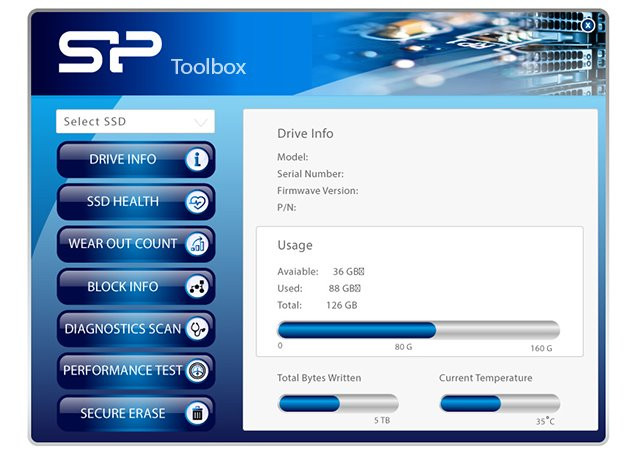Image resolution: width=644 pixels, height=460 pixels.
Task: Click the 'Firmwave Version:' label
Action: (318, 191)
